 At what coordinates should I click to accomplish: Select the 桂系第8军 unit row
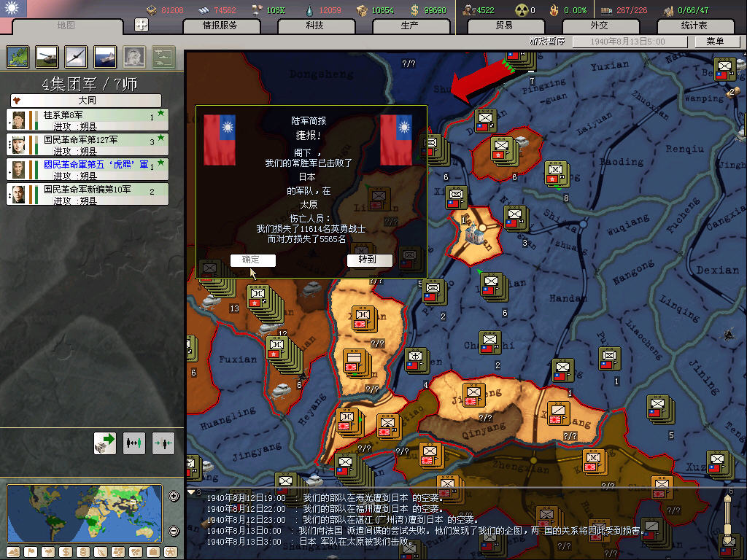88,120
